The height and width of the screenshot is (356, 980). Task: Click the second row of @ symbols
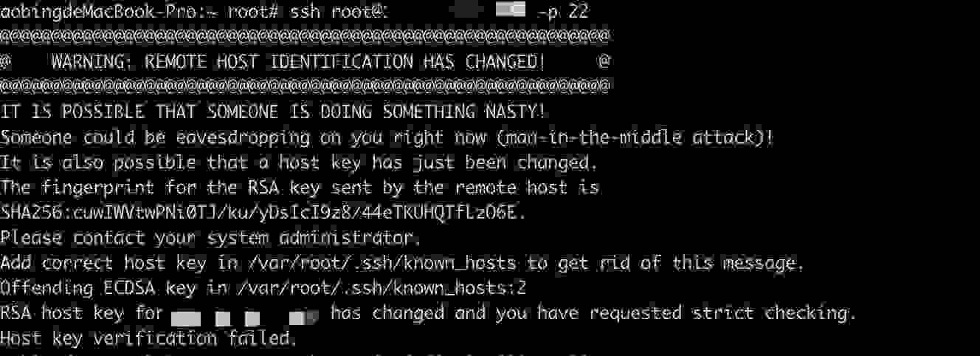coord(306,86)
